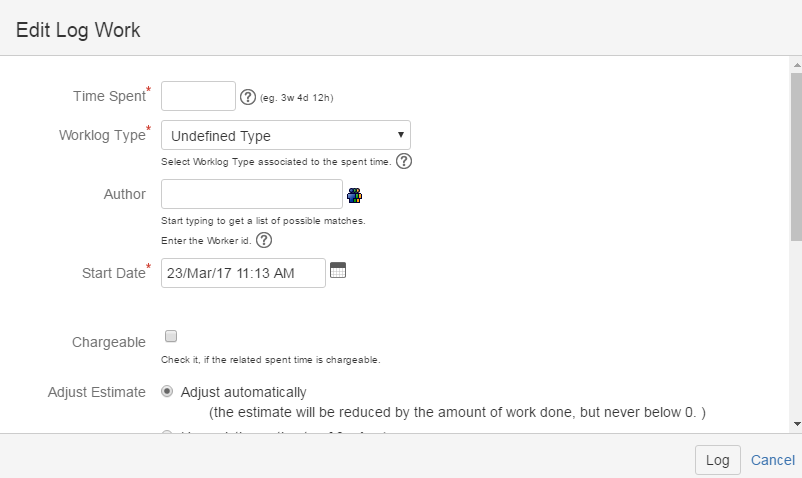Image resolution: width=802 pixels, height=478 pixels.
Task: Enable the Chargeable checkbox
Action: pos(171,336)
